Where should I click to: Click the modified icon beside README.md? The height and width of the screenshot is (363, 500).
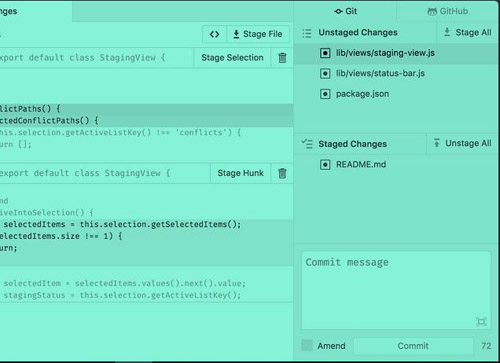325,165
